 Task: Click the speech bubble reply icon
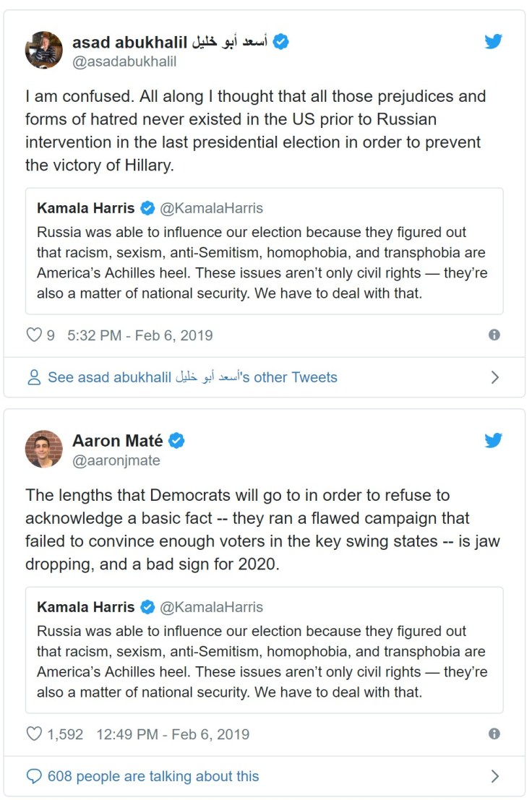[34, 776]
